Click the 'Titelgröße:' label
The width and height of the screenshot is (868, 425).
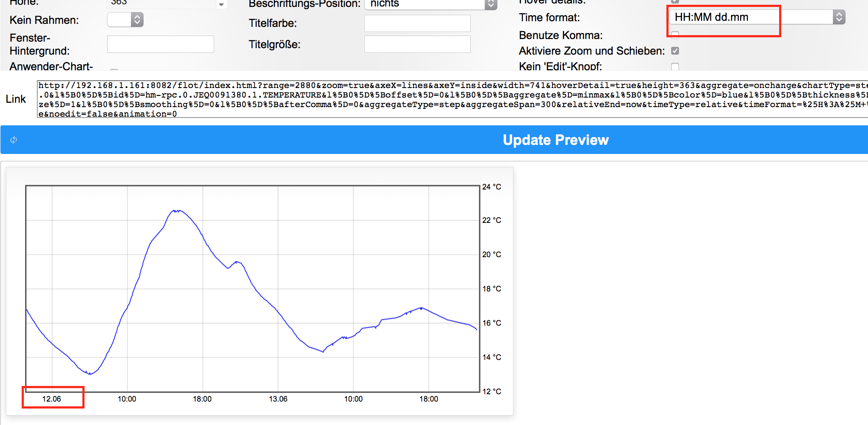(x=274, y=44)
